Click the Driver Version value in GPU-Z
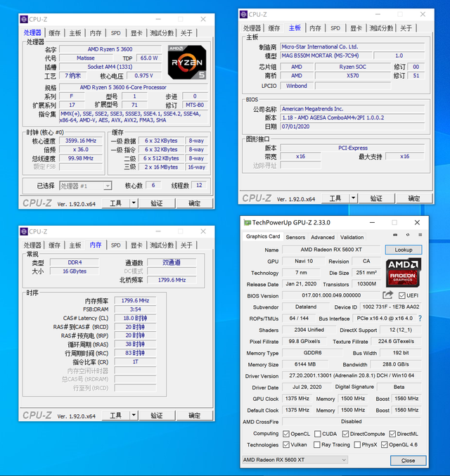The height and width of the screenshot is (476, 450). pyautogui.click(x=352, y=375)
